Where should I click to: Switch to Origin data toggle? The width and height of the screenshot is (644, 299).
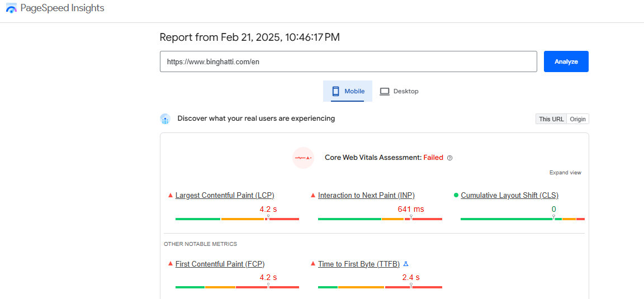[x=577, y=119]
